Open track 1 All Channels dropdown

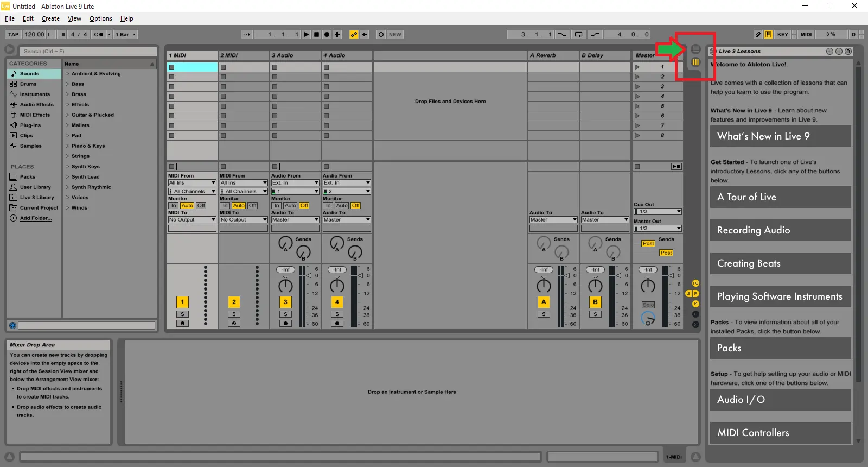[x=192, y=192]
